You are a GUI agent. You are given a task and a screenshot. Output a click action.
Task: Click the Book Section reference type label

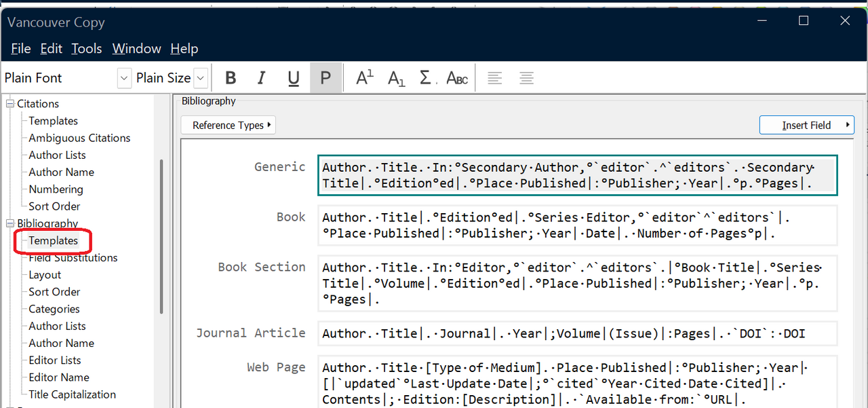[262, 267]
